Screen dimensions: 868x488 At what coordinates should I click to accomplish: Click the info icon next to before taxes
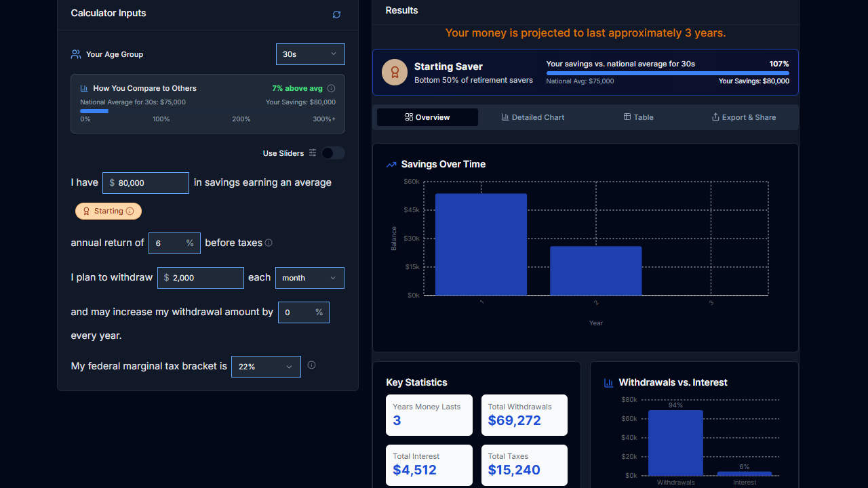pos(269,243)
